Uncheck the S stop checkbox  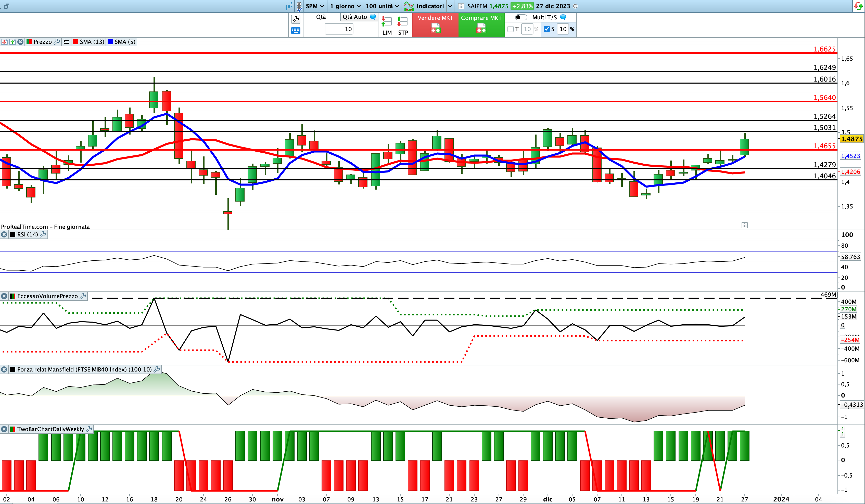(547, 29)
